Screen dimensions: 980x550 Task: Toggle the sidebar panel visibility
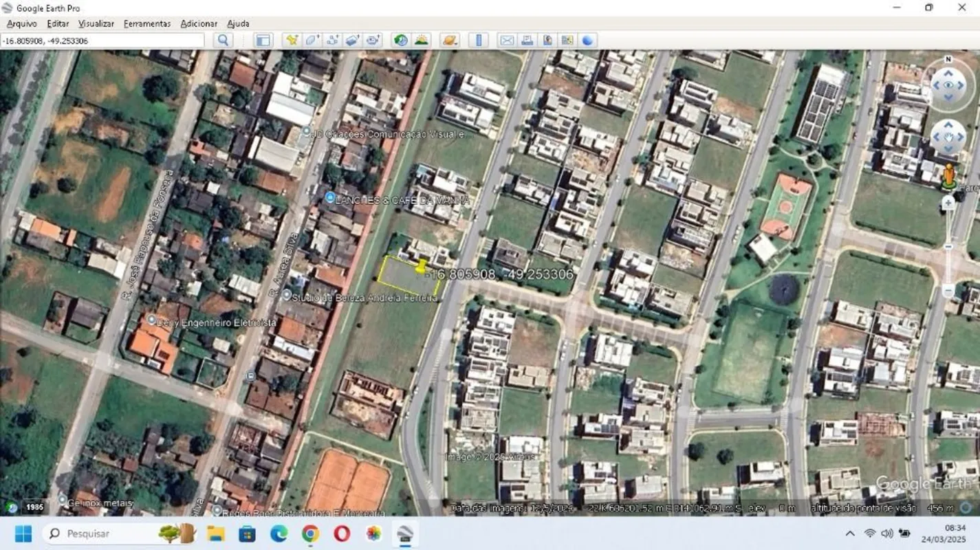(263, 41)
